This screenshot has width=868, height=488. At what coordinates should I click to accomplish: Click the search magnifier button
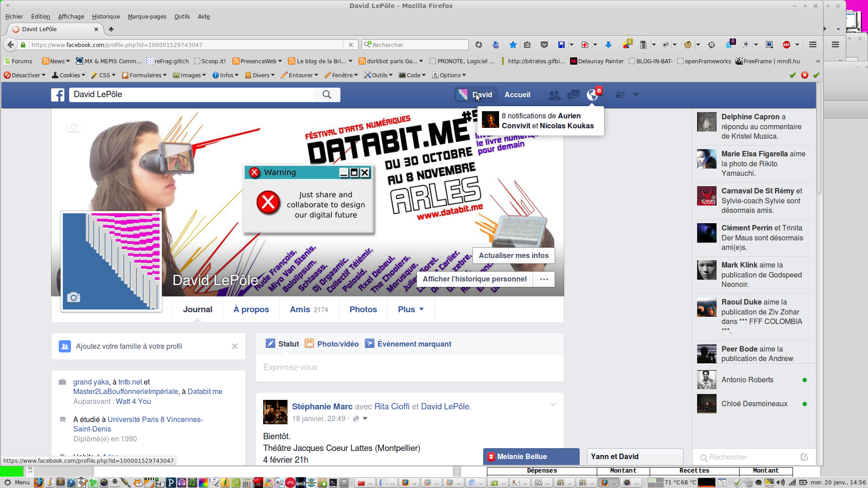(x=326, y=94)
